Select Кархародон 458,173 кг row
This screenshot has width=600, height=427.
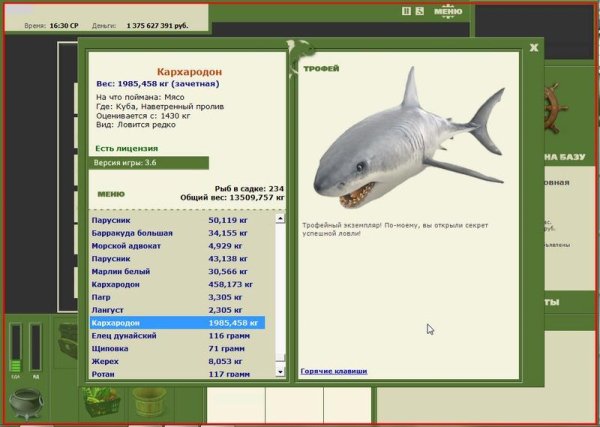177,284
